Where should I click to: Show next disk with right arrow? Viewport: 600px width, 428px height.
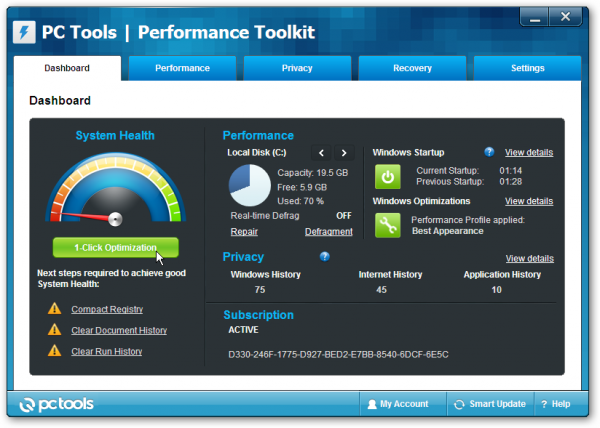click(x=344, y=153)
